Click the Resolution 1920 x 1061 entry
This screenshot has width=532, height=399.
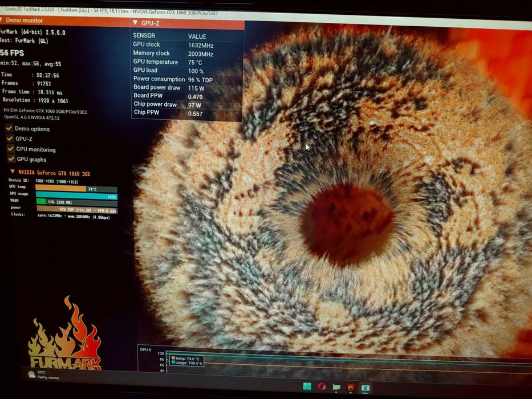(x=35, y=100)
